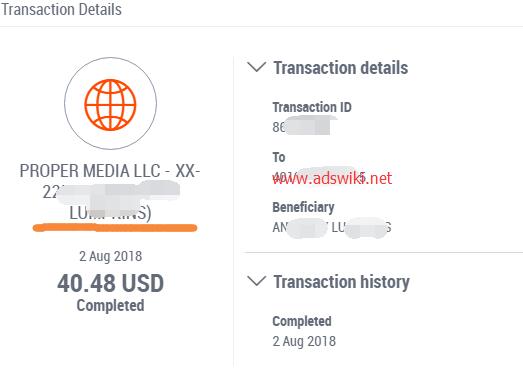Image resolution: width=523 pixels, height=374 pixels.
Task: Click the Transaction history section heading
Action: click(341, 282)
